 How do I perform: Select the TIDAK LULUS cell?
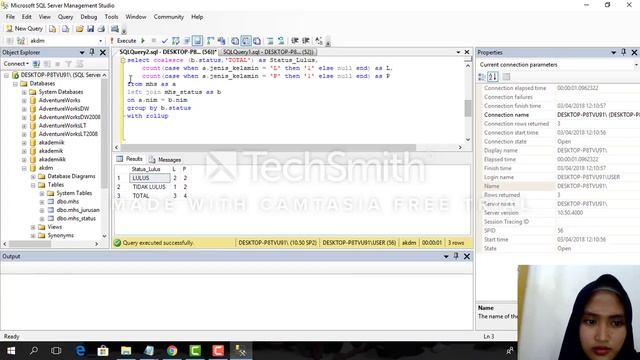coord(149,187)
